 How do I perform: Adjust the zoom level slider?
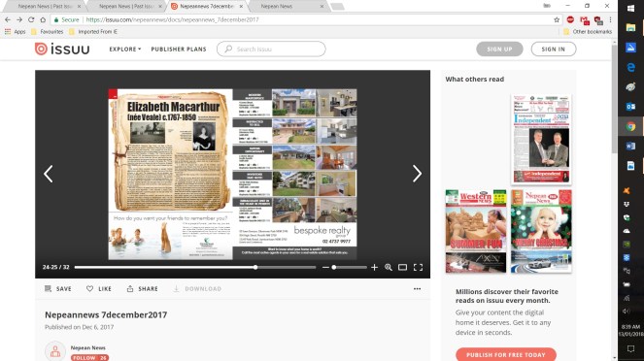click(x=349, y=267)
